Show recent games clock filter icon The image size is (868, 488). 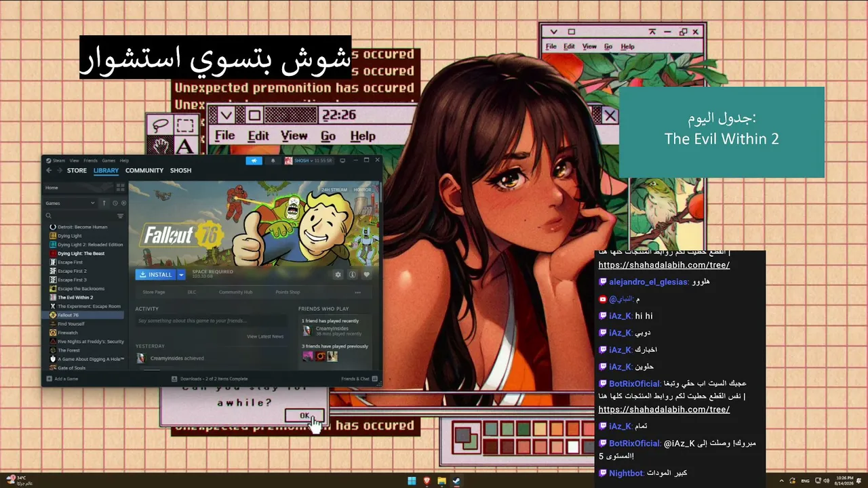tap(115, 203)
